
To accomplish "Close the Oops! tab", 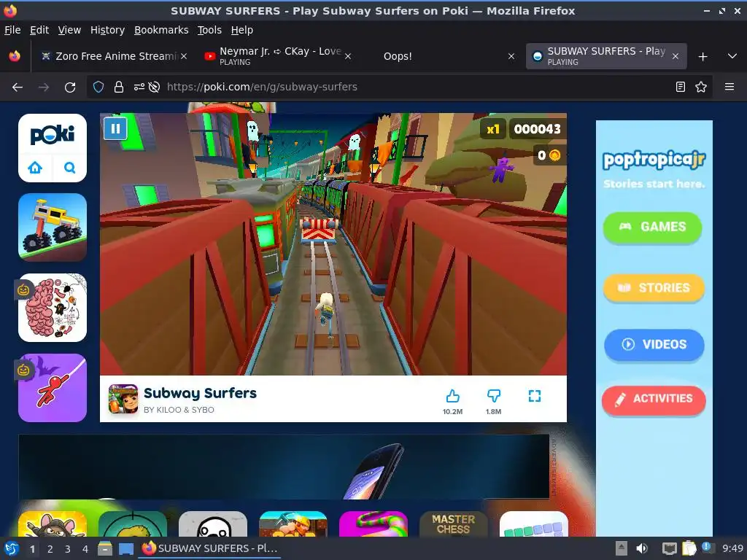I will (x=511, y=56).
